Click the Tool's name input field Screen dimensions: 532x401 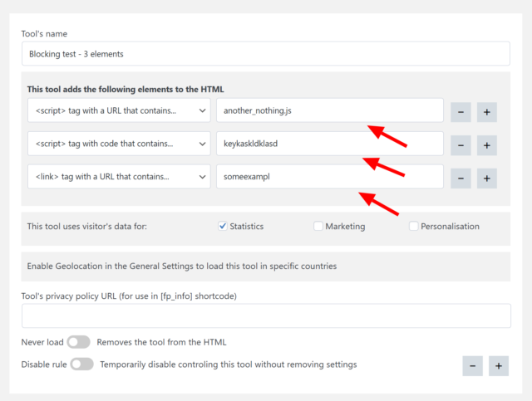(x=266, y=54)
